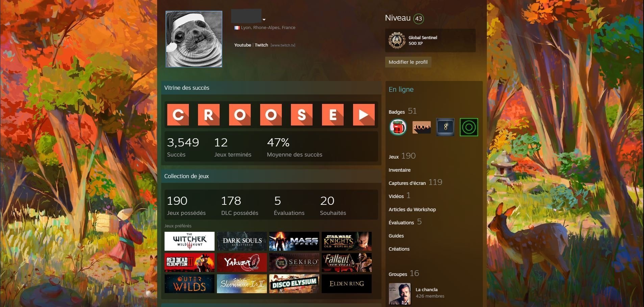Open the Youtube link

click(243, 45)
